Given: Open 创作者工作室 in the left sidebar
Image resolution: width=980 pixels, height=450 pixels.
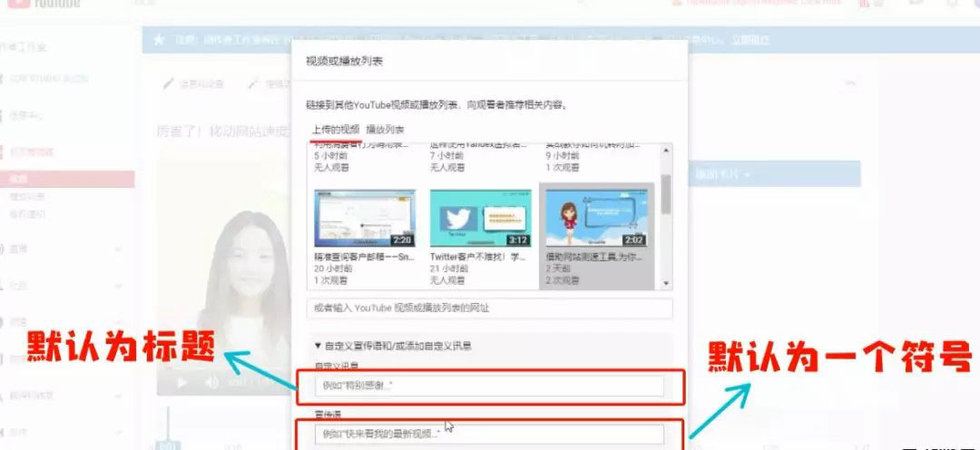Looking at the screenshot, I should click(x=23, y=47).
